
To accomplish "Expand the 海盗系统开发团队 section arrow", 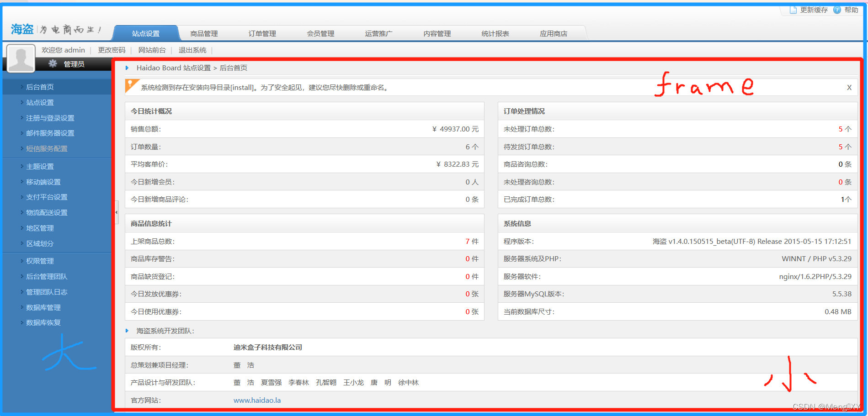I will coord(128,330).
